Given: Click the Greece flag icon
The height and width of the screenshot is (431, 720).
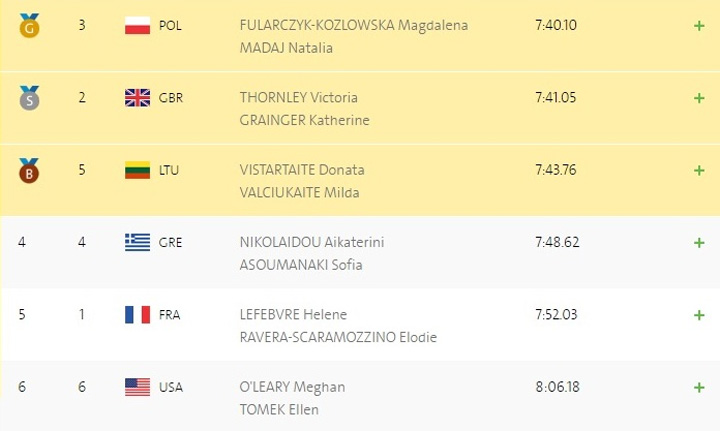Looking at the screenshot, I should (x=137, y=242).
